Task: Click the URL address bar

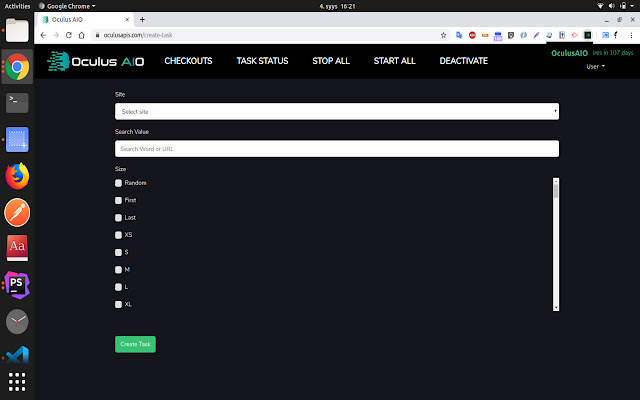Action: point(269,35)
